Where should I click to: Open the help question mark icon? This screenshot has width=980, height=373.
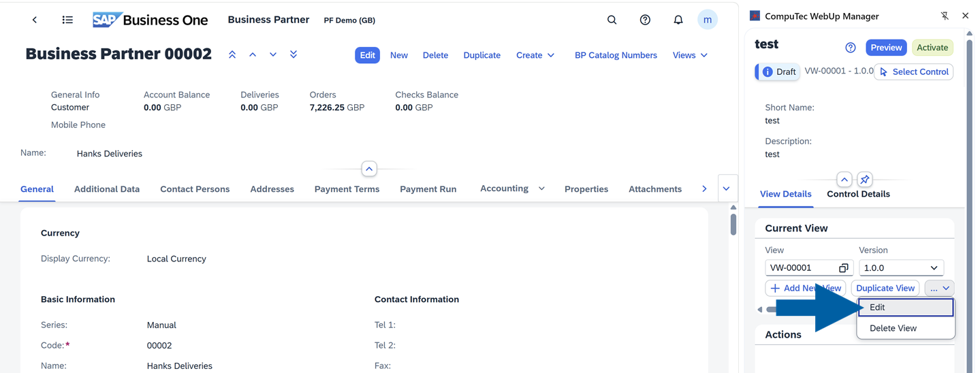click(645, 20)
